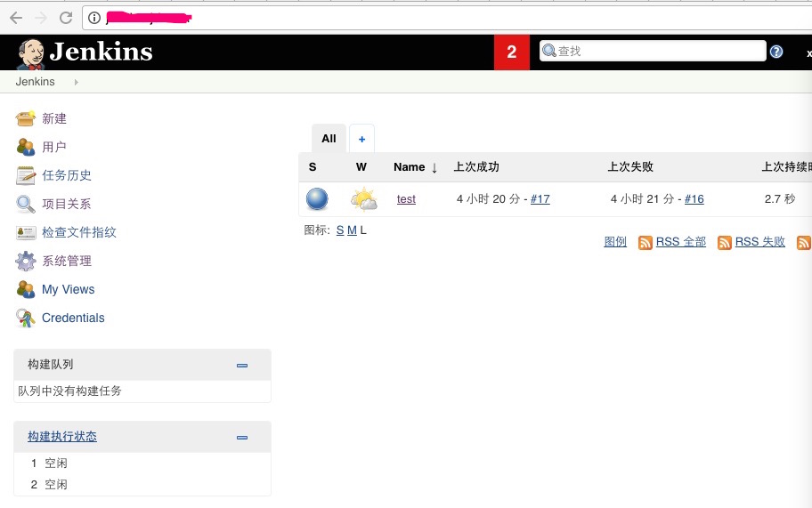Collapse the 构建队列 panel

click(242, 366)
